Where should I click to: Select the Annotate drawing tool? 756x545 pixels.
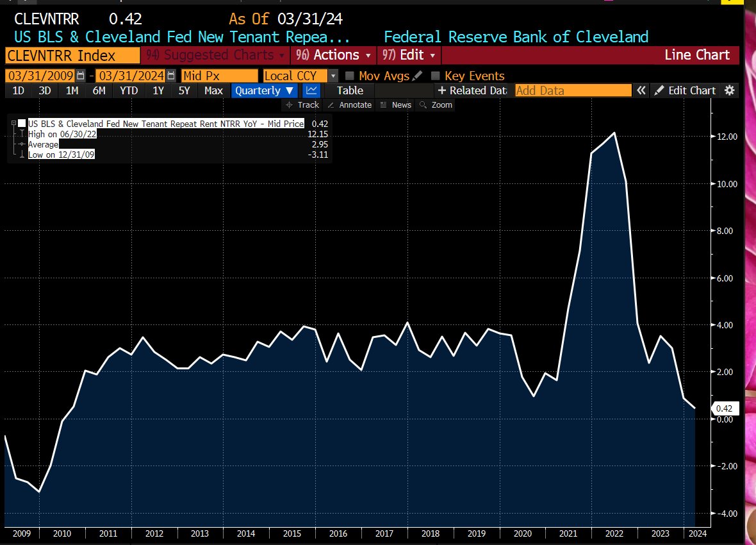click(349, 105)
